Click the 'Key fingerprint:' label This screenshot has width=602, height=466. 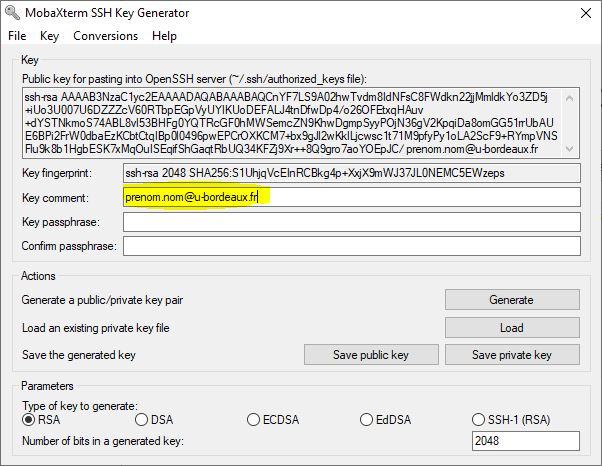(x=57, y=173)
